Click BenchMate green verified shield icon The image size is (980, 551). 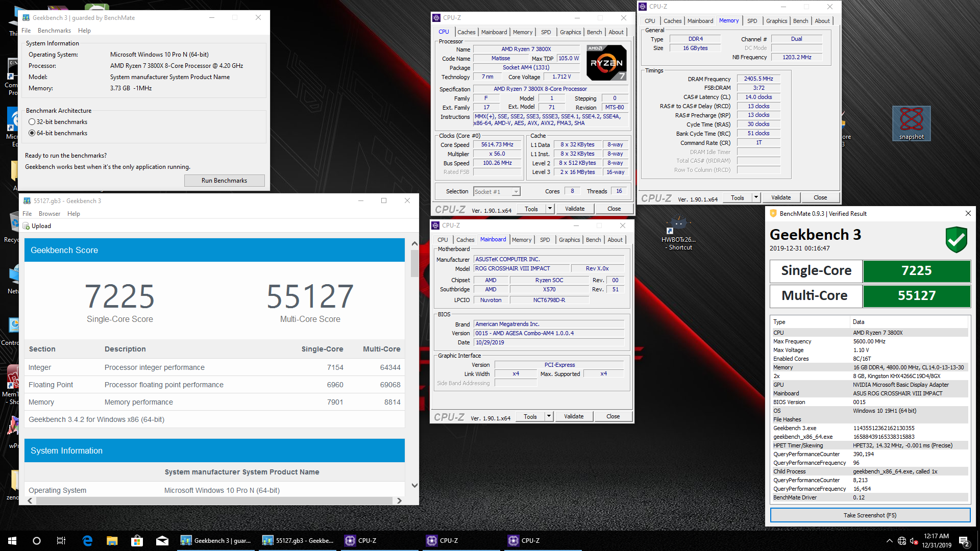[x=956, y=240]
